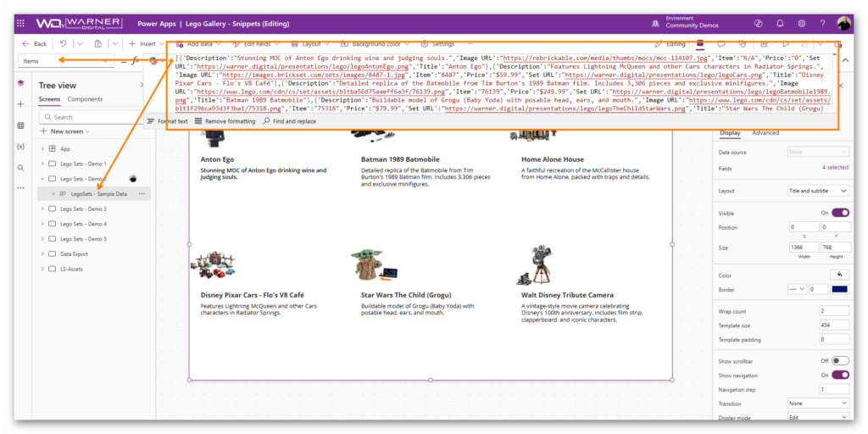Click the Back arrow button

click(34, 44)
